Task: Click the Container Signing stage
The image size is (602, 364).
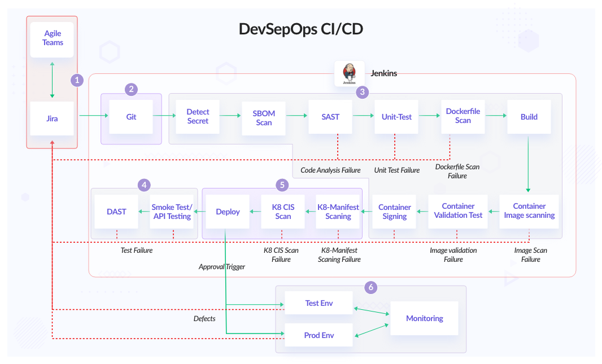Action: click(x=394, y=212)
